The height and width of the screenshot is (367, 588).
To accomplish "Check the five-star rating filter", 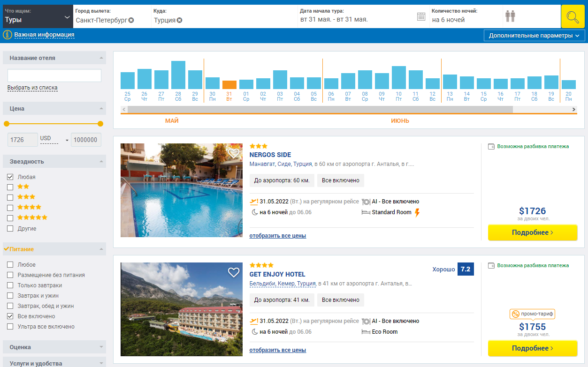I will tap(10, 218).
